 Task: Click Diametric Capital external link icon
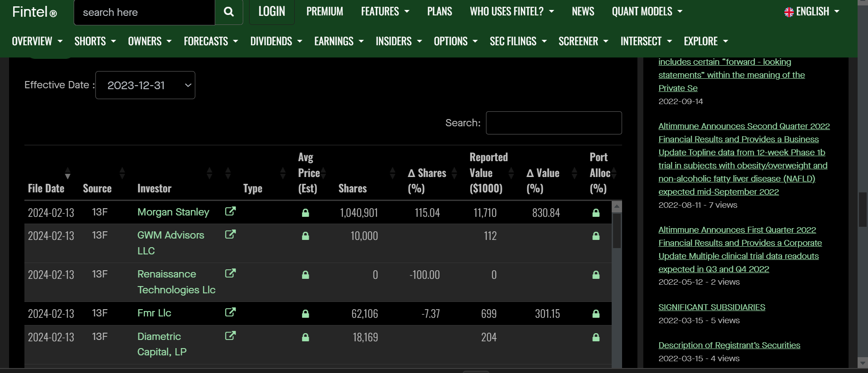[x=230, y=336]
